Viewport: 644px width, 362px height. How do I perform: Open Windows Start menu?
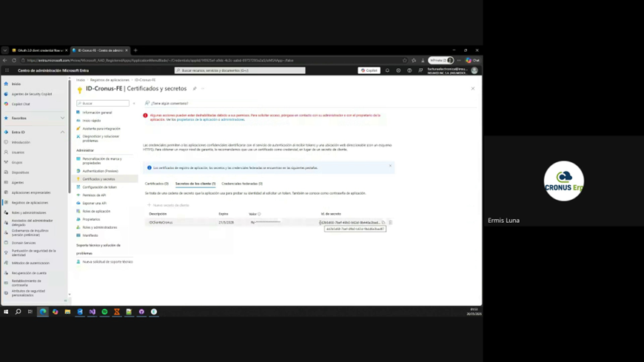coord(6,312)
